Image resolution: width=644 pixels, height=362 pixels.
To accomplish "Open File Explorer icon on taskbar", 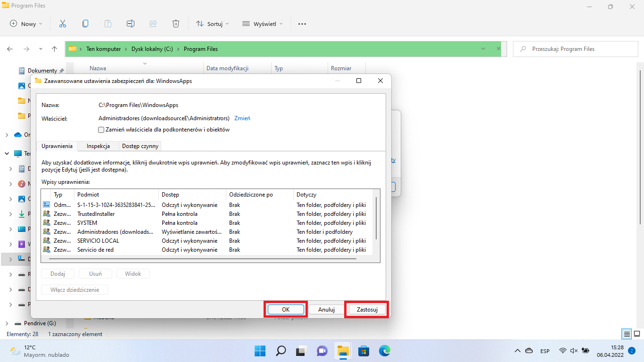I will pyautogui.click(x=343, y=351).
